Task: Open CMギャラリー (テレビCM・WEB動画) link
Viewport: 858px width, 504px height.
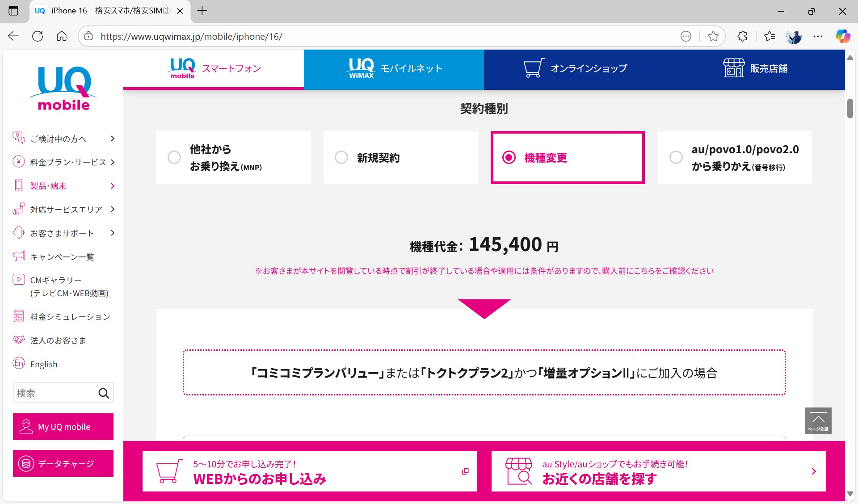Action: point(69,286)
